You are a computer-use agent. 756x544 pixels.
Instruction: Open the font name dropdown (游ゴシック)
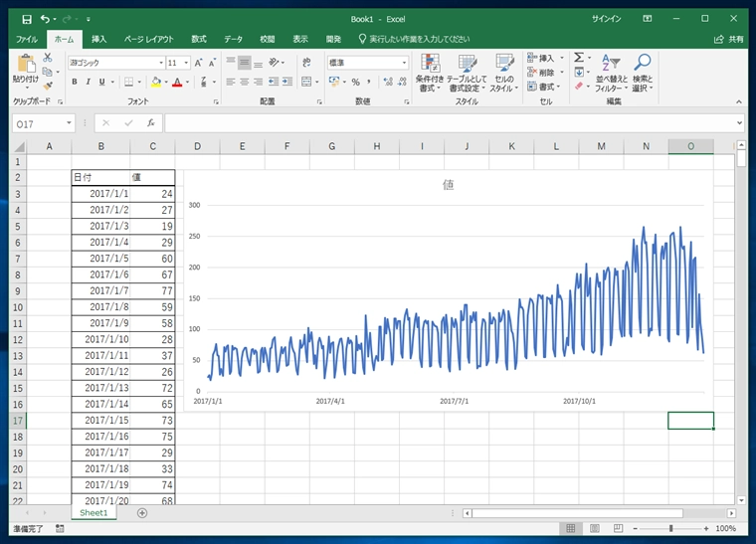coord(160,62)
